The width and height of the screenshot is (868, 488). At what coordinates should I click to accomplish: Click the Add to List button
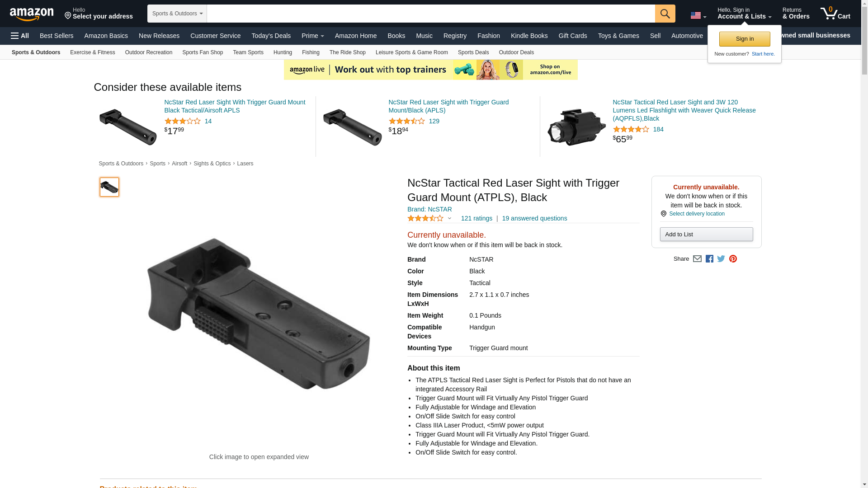(706, 235)
